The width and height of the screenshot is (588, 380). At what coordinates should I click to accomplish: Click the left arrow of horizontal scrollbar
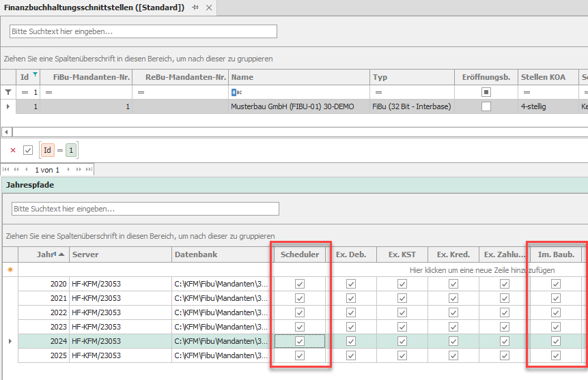click(5, 132)
